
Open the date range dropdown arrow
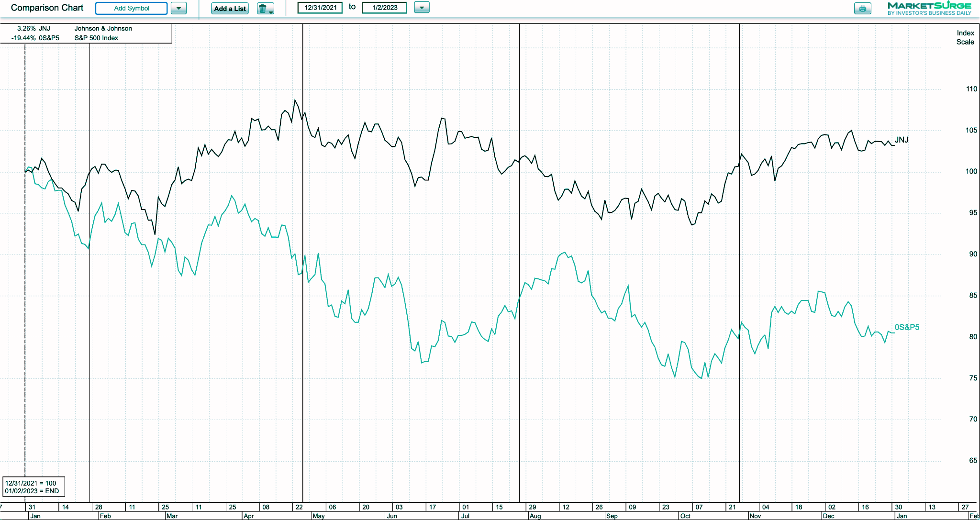pos(421,8)
